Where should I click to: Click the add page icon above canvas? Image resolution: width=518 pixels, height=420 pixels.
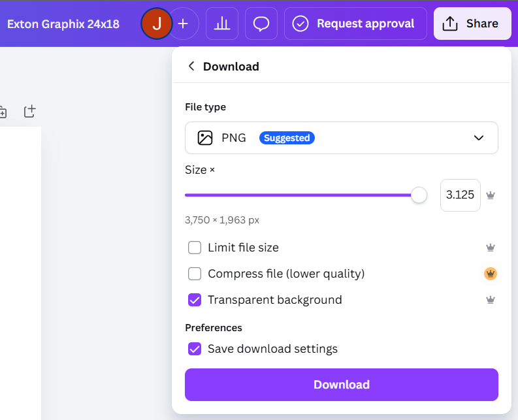click(30, 112)
